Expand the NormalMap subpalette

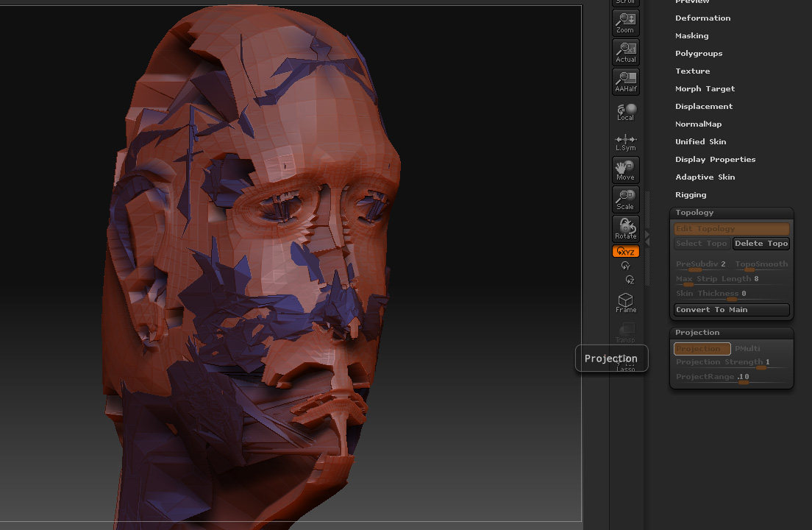[698, 124]
